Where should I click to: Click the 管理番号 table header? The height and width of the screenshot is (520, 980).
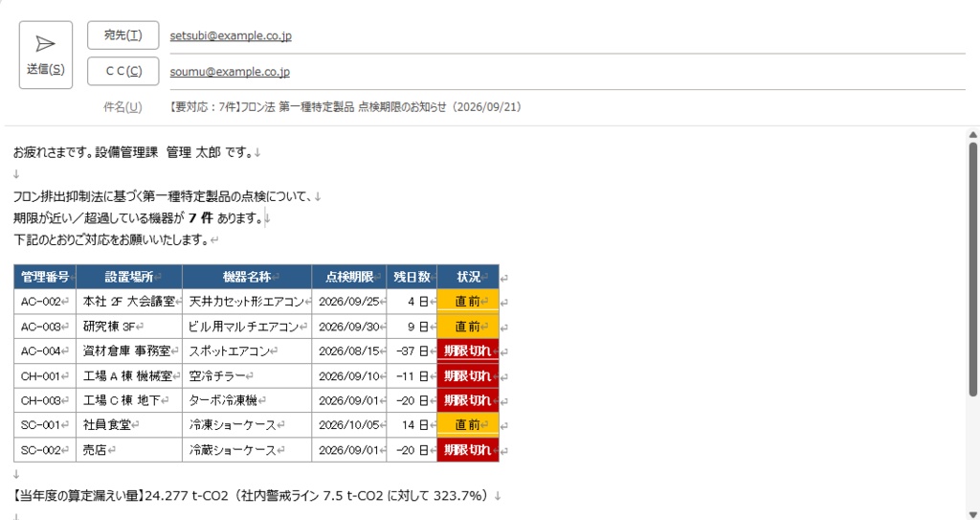click(x=45, y=277)
